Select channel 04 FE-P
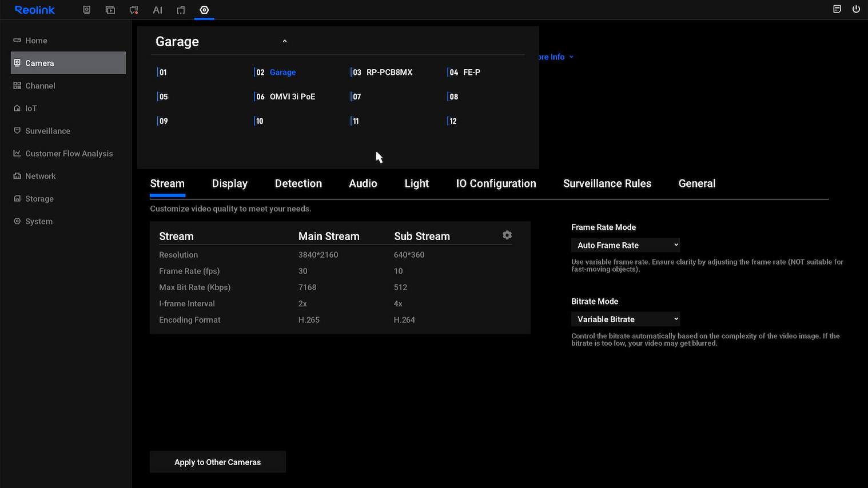The height and width of the screenshot is (488, 868). tap(464, 73)
